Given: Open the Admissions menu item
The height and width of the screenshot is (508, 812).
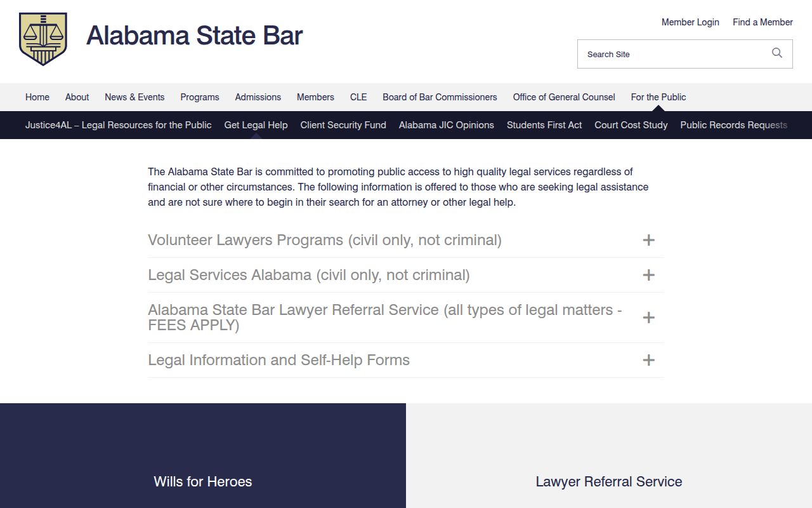Looking at the screenshot, I should [x=258, y=97].
